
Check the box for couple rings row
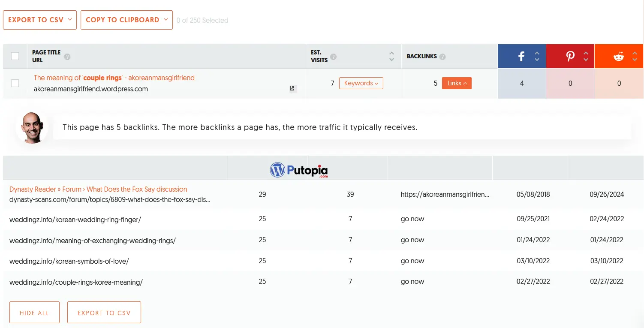(15, 83)
